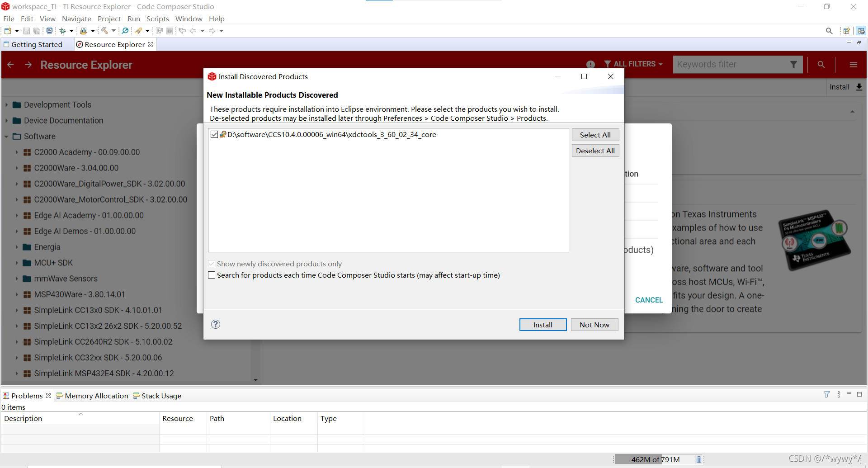This screenshot has height=468, width=868.
Task: Click the Build hammer toolbar icon
Action: (104, 31)
